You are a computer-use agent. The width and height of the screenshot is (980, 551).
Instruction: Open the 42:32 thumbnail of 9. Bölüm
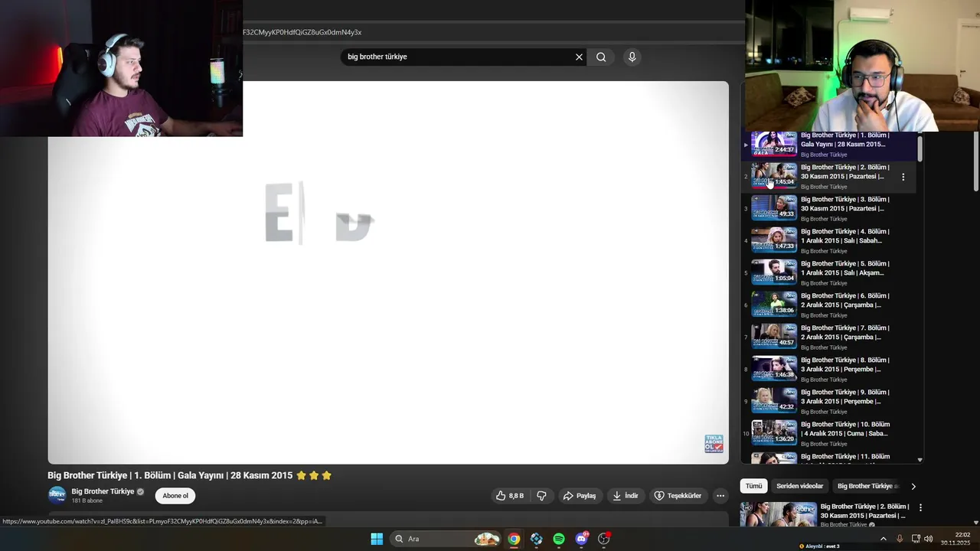click(774, 400)
